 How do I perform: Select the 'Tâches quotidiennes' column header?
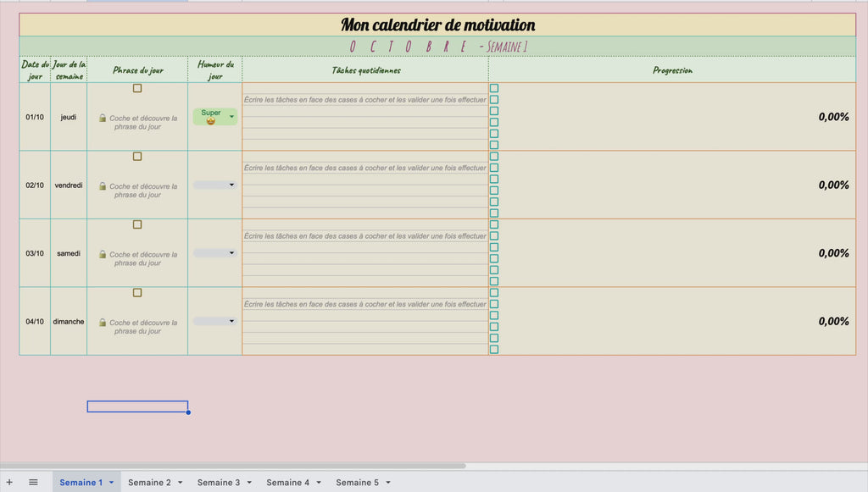pyautogui.click(x=366, y=70)
